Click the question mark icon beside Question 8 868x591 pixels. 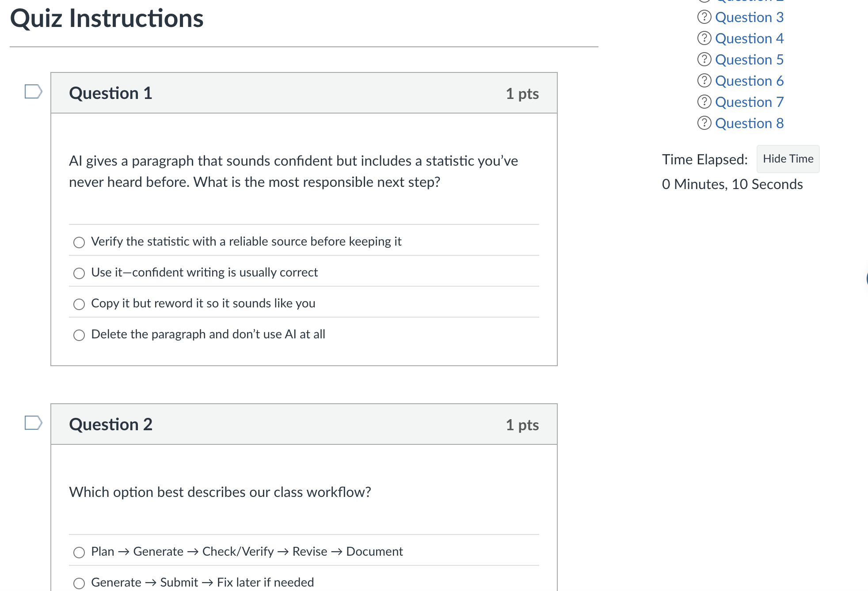[704, 123]
